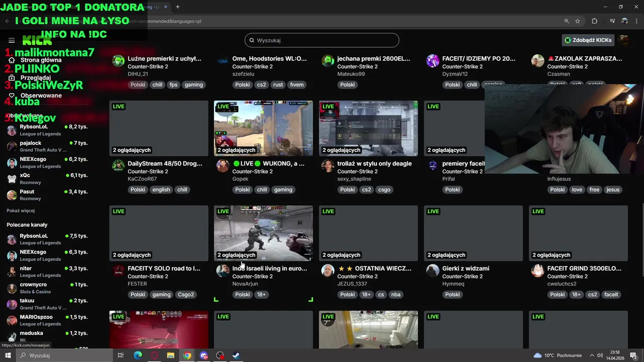Click KaCZooR67 streamer avatar
Image resolution: width=644 pixels, height=362 pixels.
coord(118,166)
